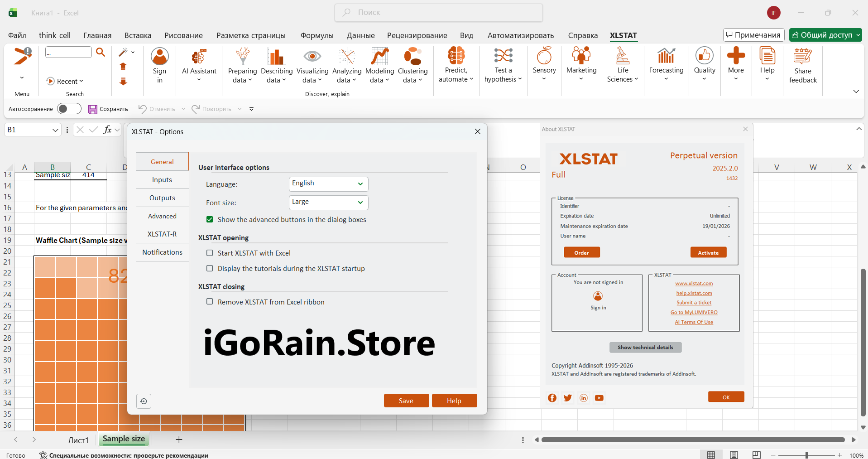Toggle the Автосохранение switch
The image size is (868, 459).
(69, 109)
